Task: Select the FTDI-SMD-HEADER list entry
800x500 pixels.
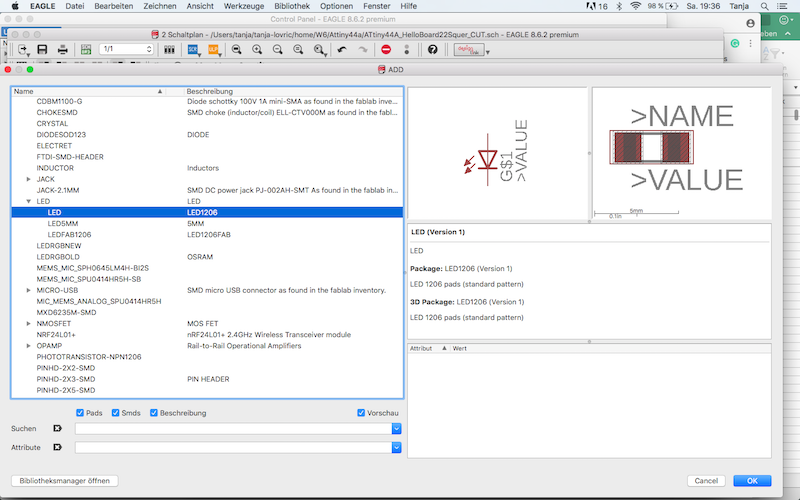Action: click(x=70, y=157)
